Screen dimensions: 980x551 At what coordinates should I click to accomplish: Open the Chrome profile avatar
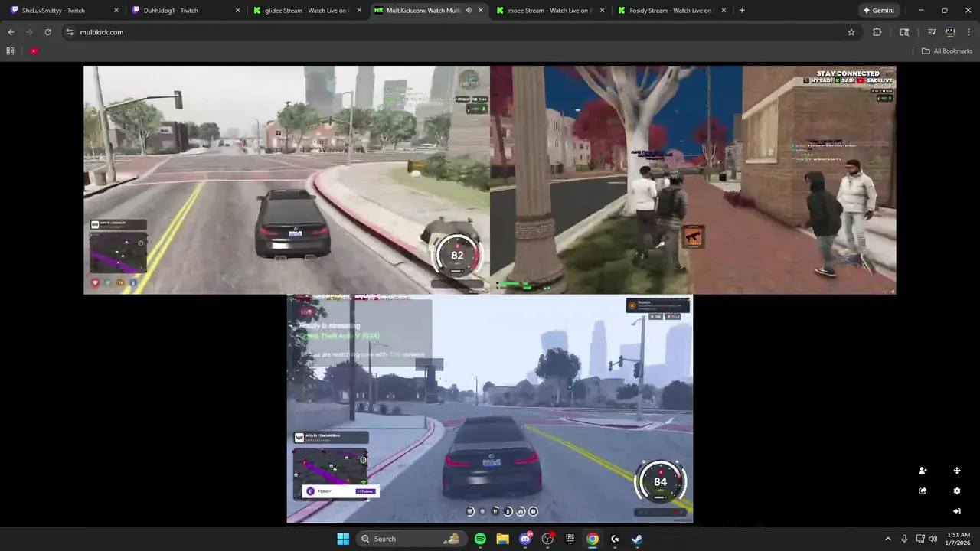950,32
